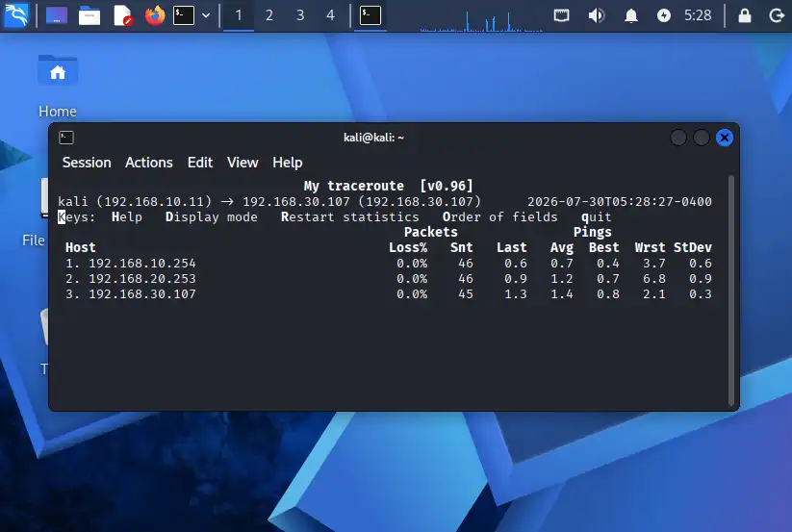This screenshot has height=532, width=792.
Task: Minimize the kali@kali terminal window
Action: coord(677,138)
